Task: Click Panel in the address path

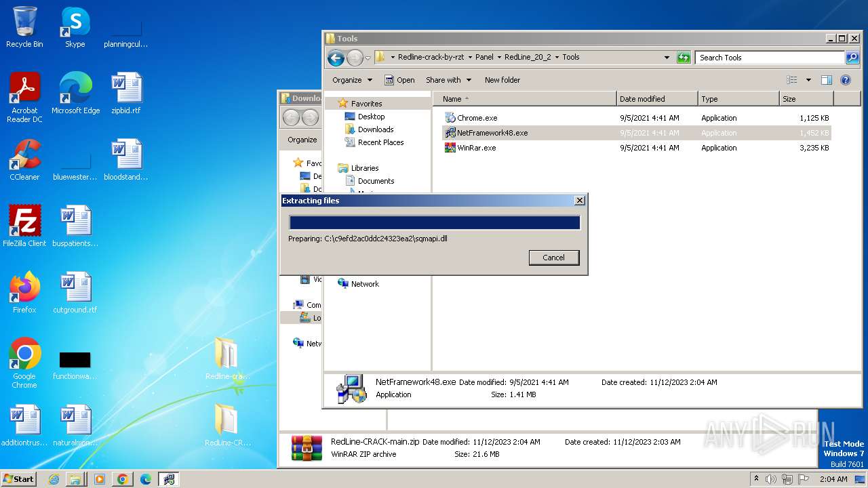Action: (x=484, y=58)
